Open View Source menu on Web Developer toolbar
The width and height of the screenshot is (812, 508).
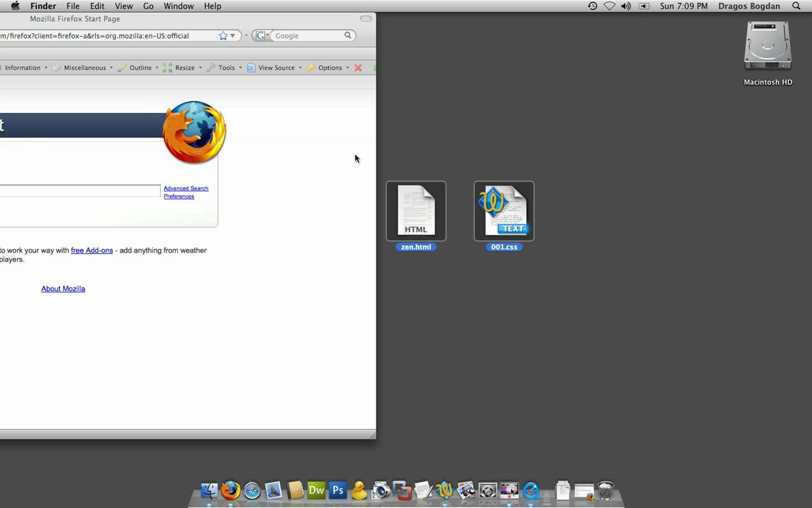pos(274,68)
